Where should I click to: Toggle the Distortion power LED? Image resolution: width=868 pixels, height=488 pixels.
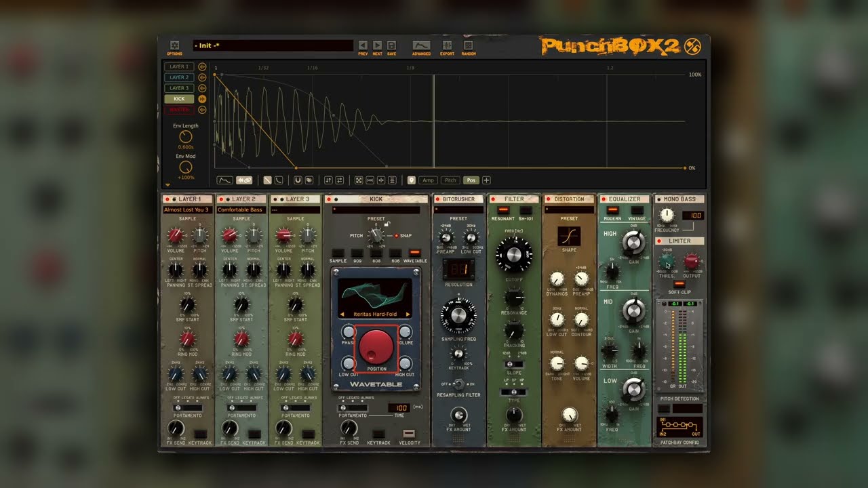547,199
